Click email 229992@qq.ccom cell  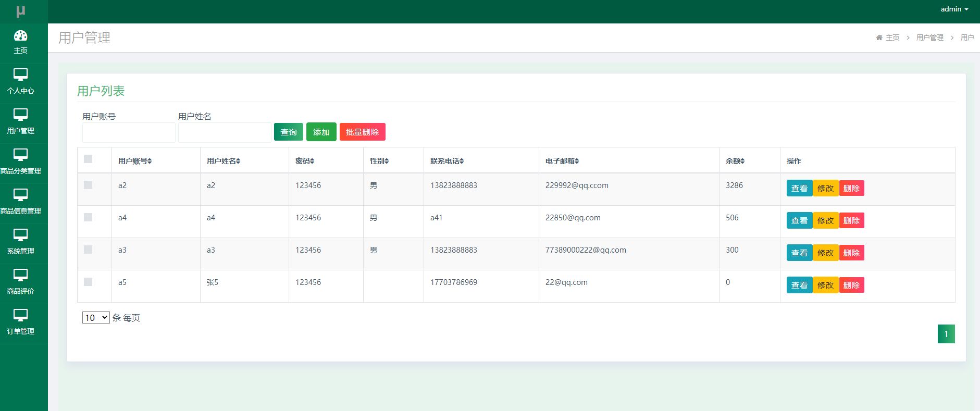click(577, 185)
